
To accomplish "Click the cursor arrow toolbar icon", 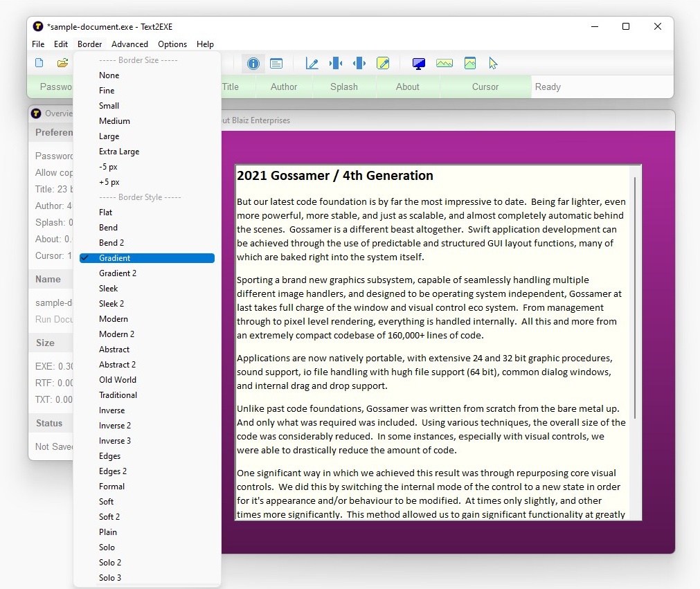I will click(x=493, y=64).
